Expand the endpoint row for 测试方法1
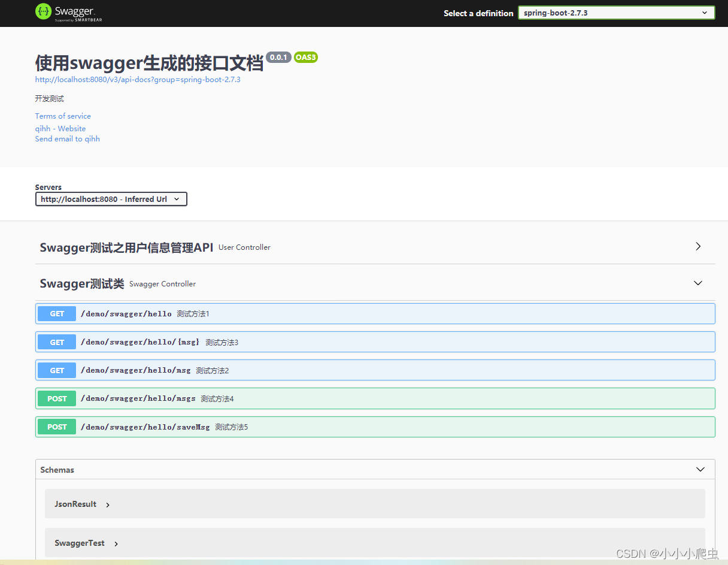 [x=359, y=313]
